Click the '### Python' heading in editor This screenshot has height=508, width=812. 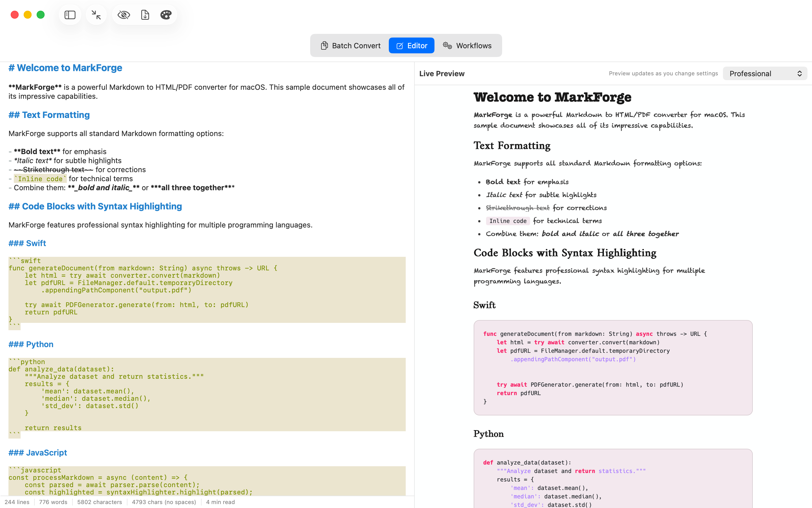click(x=31, y=344)
